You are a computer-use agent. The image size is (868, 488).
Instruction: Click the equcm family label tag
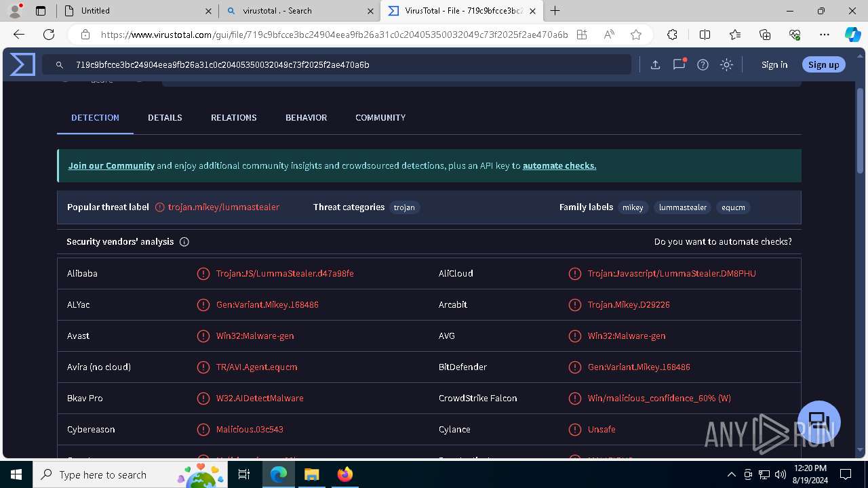[x=733, y=207]
